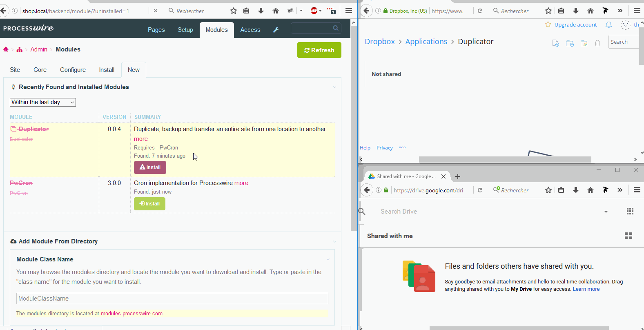Open Dropbox footer more options ellipsis
The width and height of the screenshot is (644, 330).
click(402, 147)
